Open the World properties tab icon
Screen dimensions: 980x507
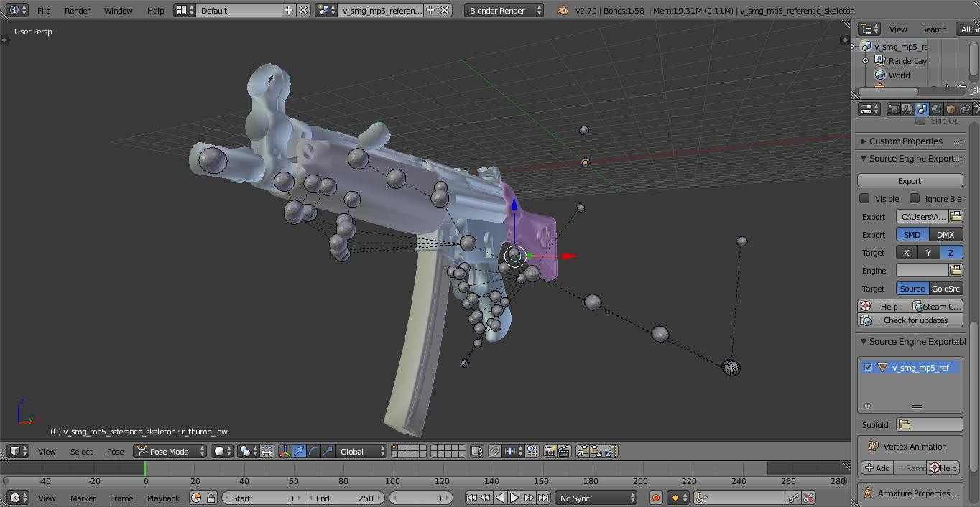click(935, 108)
